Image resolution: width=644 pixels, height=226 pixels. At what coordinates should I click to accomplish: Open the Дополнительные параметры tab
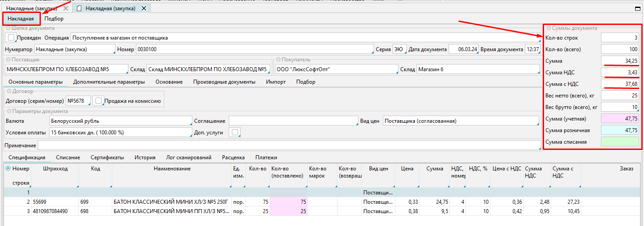[109, 82]
